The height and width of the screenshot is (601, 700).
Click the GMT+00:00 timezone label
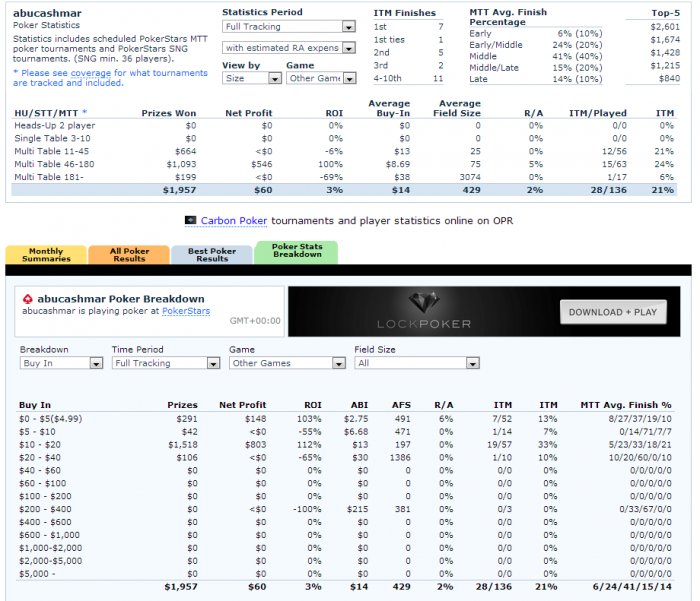tap(255, 321)
